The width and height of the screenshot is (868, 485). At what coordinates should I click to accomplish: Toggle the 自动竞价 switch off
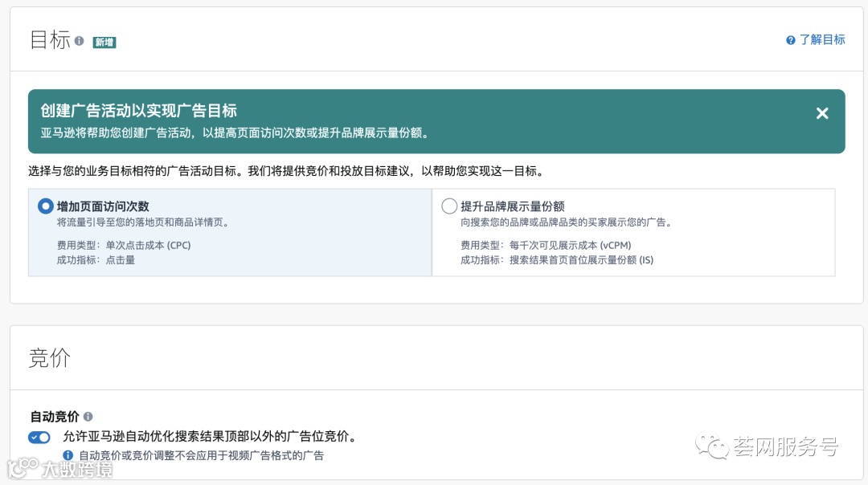[x=39, y=438]
